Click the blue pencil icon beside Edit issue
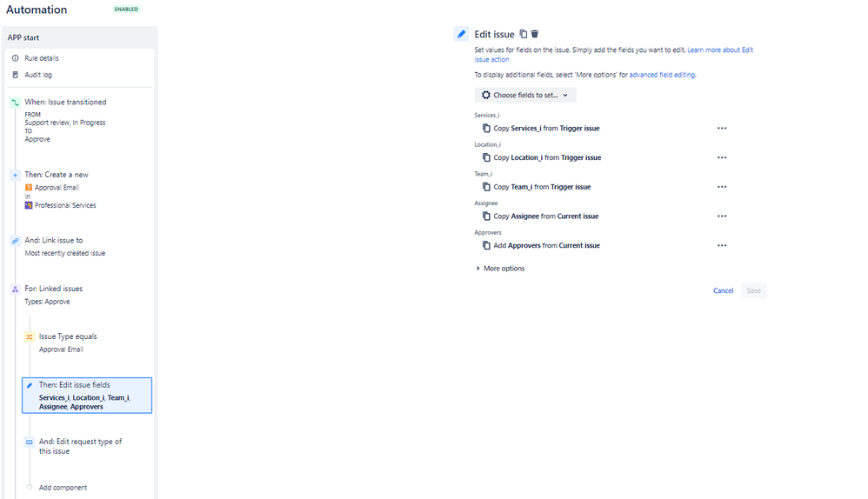 click(x=461, y=34)
